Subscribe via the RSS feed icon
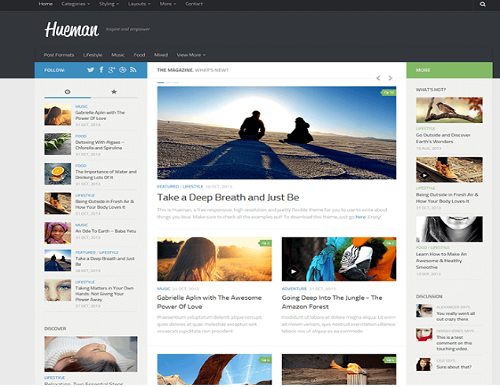500x387 pixels. pos(133,70)
